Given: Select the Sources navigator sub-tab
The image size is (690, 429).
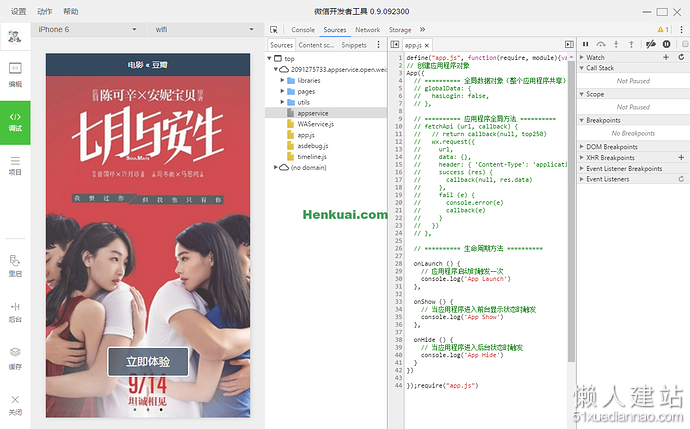Looking at the screenshot, I should (281, 45).
